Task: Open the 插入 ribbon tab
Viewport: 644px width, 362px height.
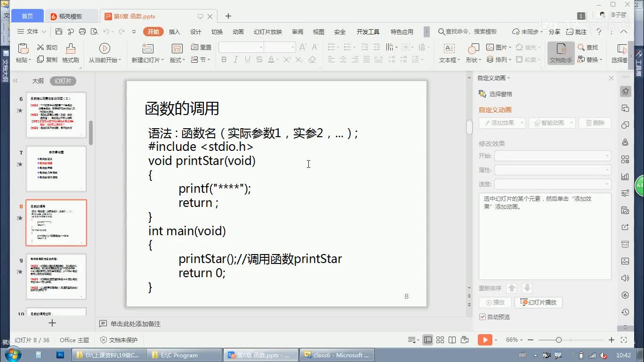Action: tap(174, 32)
